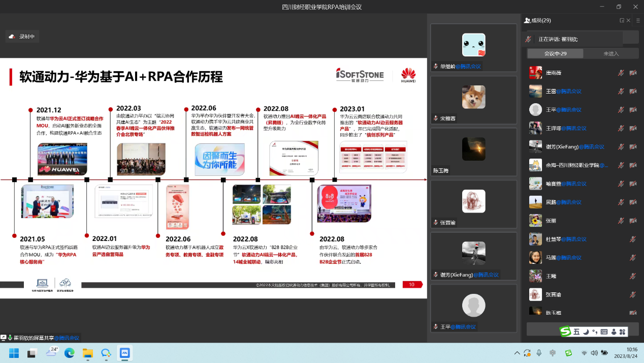The width and height of the screenshot is (644, 363).
Task: Open the members panel hamburger menu
Action: pyautogui.click(x=638, y=20)
